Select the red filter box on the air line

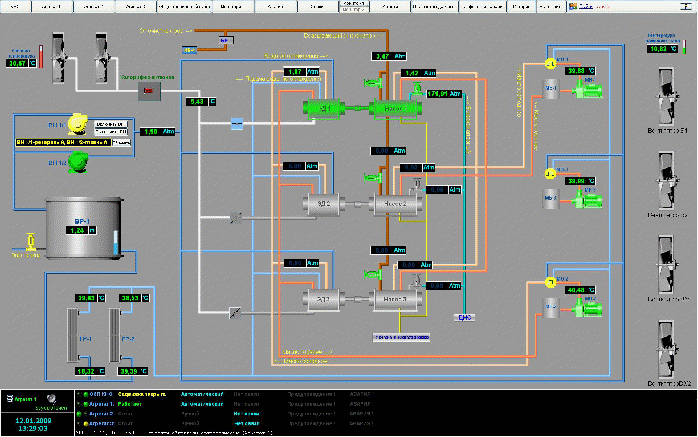click(x=149, y=91)
